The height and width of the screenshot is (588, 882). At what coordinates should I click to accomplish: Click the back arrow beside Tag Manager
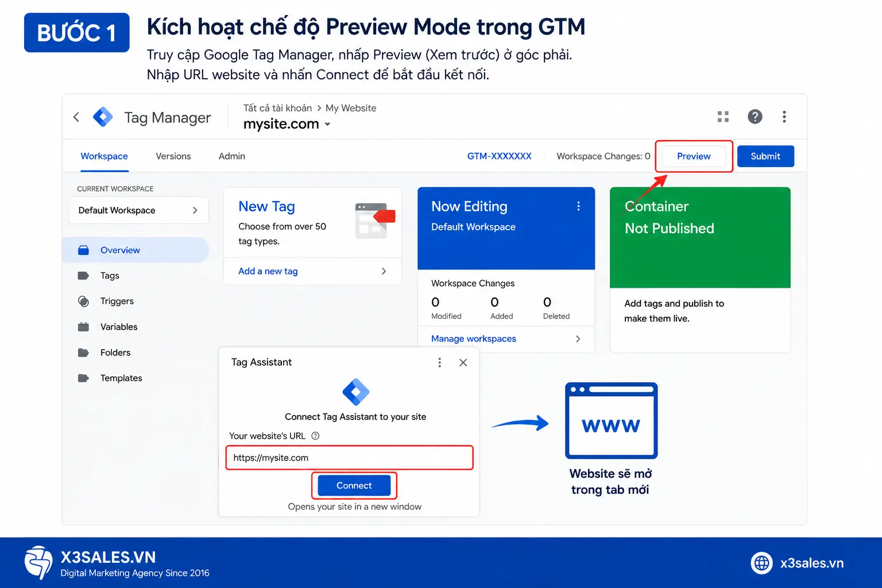click(x=76, y=117)
